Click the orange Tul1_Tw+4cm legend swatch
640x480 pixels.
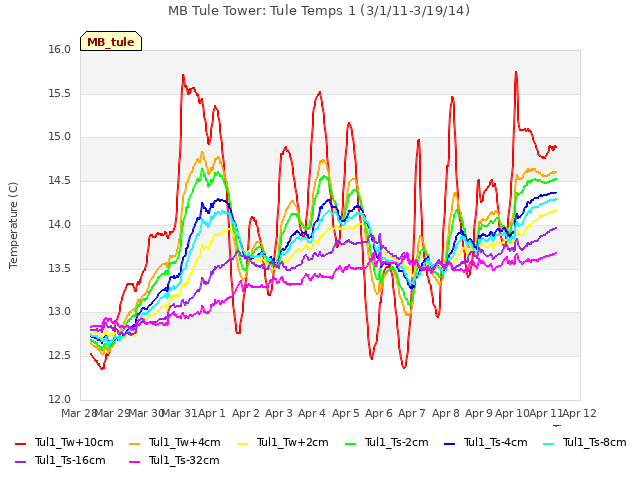click(134, 443)
